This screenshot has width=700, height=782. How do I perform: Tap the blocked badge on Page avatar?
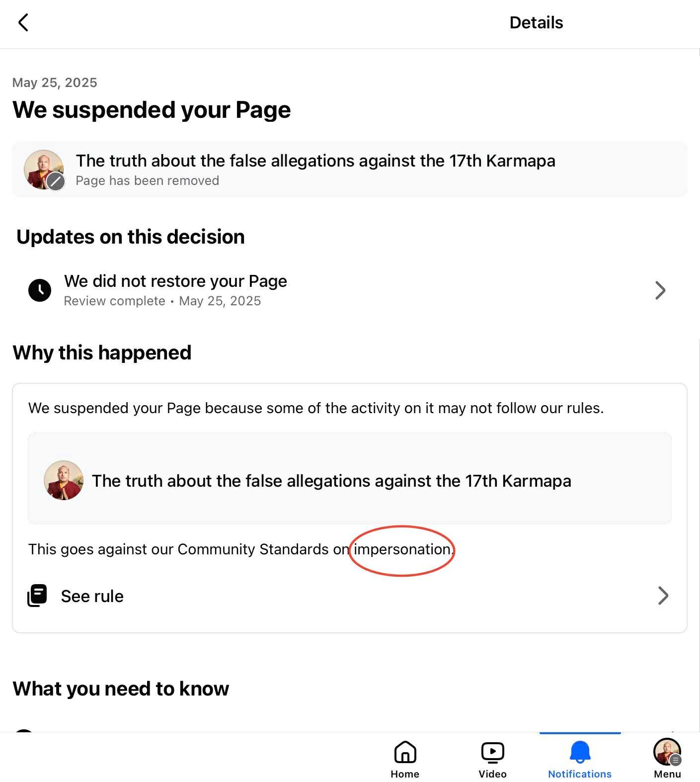(x=56, y=181)
